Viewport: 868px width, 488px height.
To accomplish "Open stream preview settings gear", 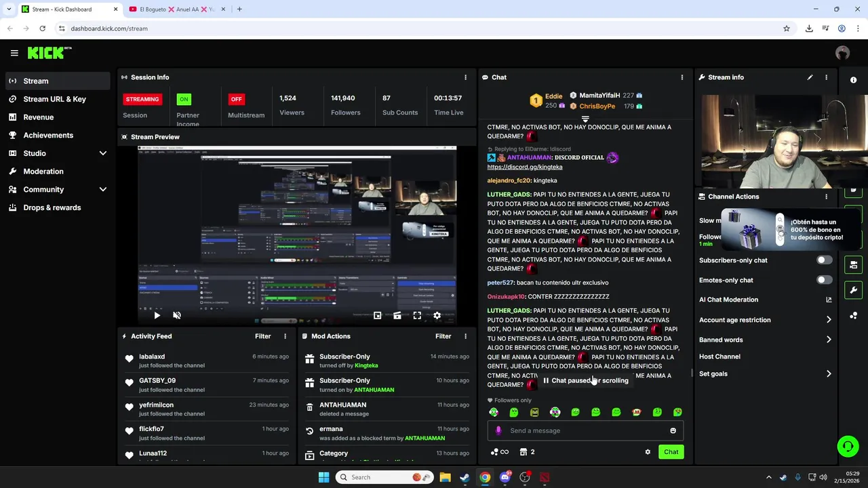I will pos(437,315).
